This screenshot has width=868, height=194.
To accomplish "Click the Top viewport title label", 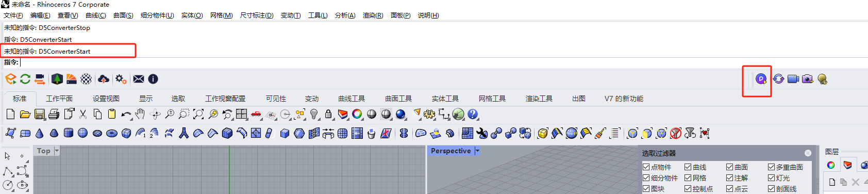I will tap(44, 151).
